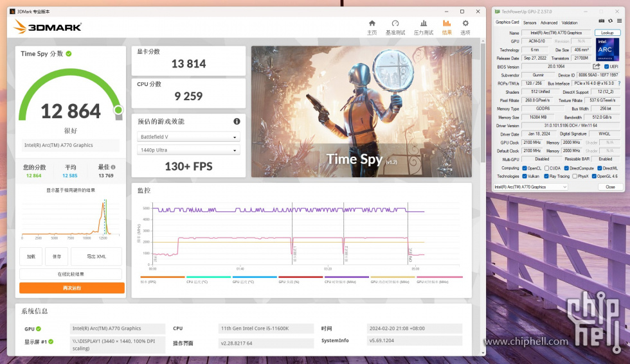This screenshot has width=630, height=364.
Task: Click the GPU-Z screenshot camera icon
Action: [602, 21]
